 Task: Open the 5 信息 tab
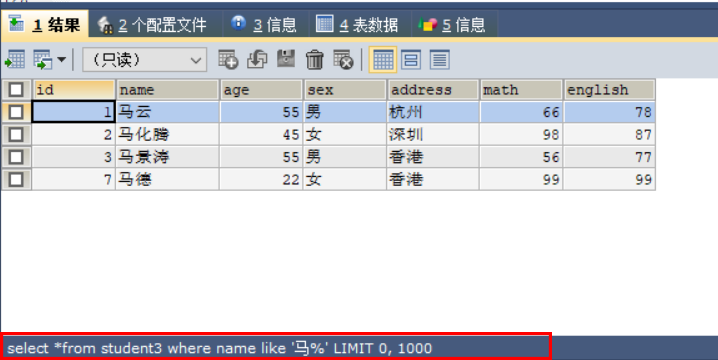[453, 24]
